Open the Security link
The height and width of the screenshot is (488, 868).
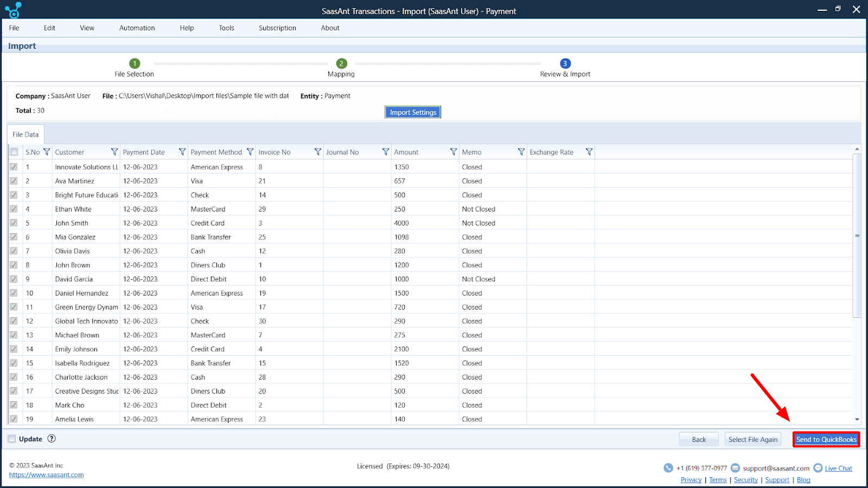(746, 480)
